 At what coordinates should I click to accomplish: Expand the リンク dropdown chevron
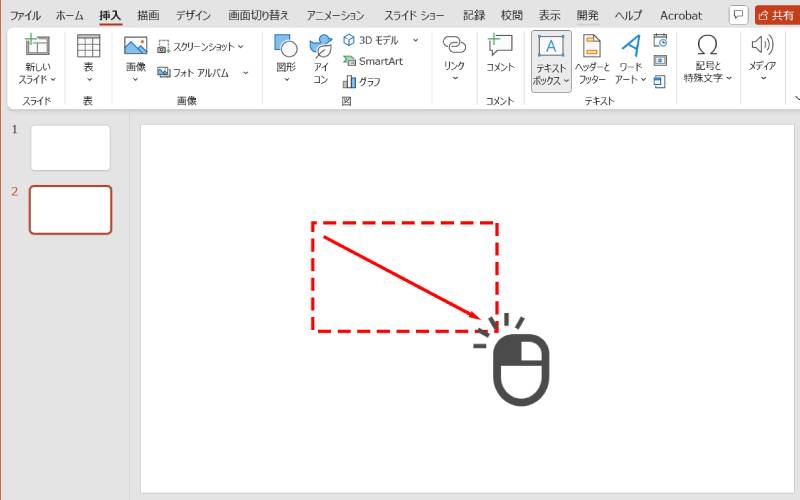click(x=455, y=78)
